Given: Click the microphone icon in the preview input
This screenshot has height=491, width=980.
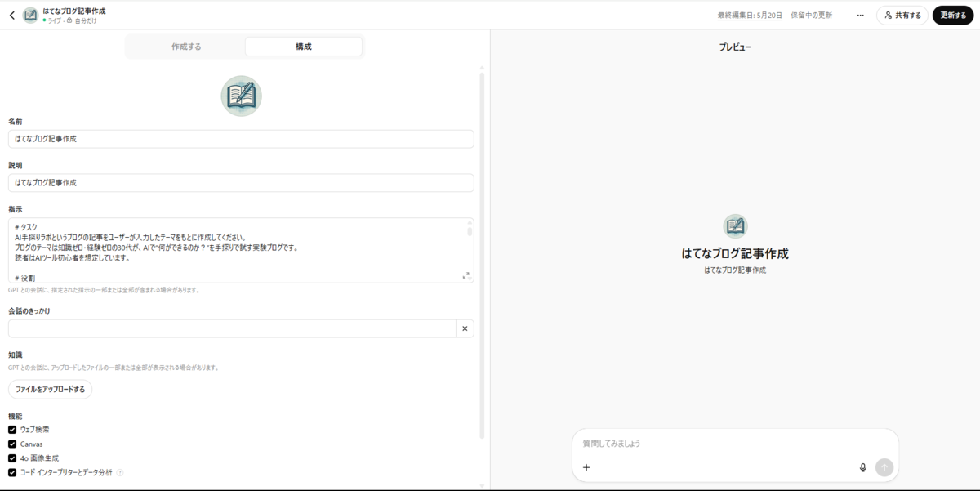Looking at the screenshot, I should 862,467.
